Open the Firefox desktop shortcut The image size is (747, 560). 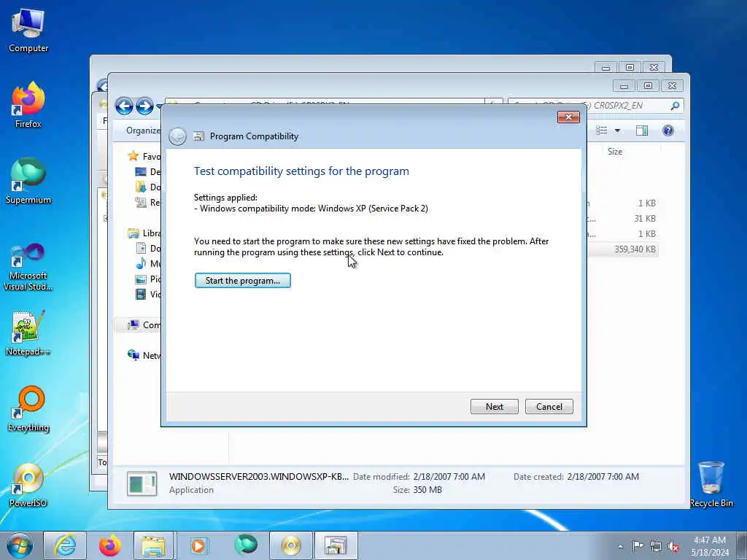click(28, 105)
